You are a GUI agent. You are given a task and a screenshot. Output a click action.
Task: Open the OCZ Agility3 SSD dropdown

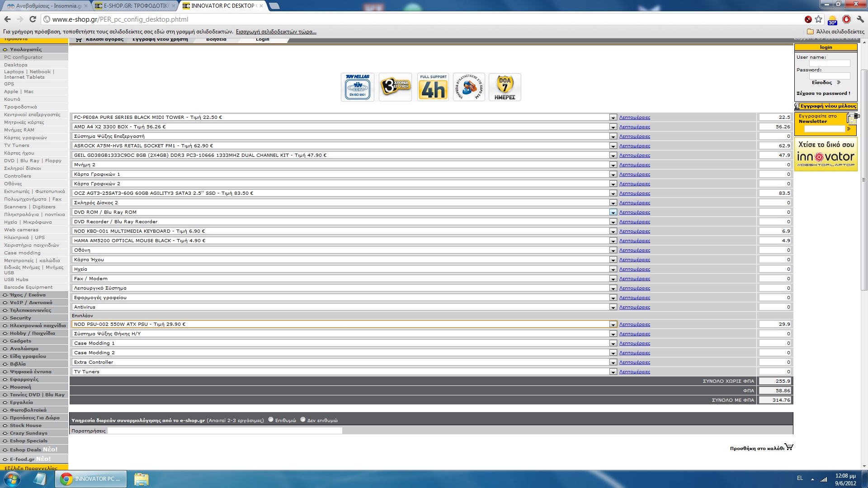tap(344, 193)
